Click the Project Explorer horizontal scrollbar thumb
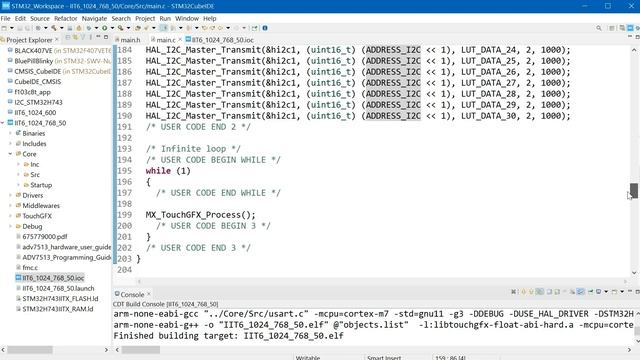Image resolution: width=640 pixels, height=360 pixels. pos(30,350)
